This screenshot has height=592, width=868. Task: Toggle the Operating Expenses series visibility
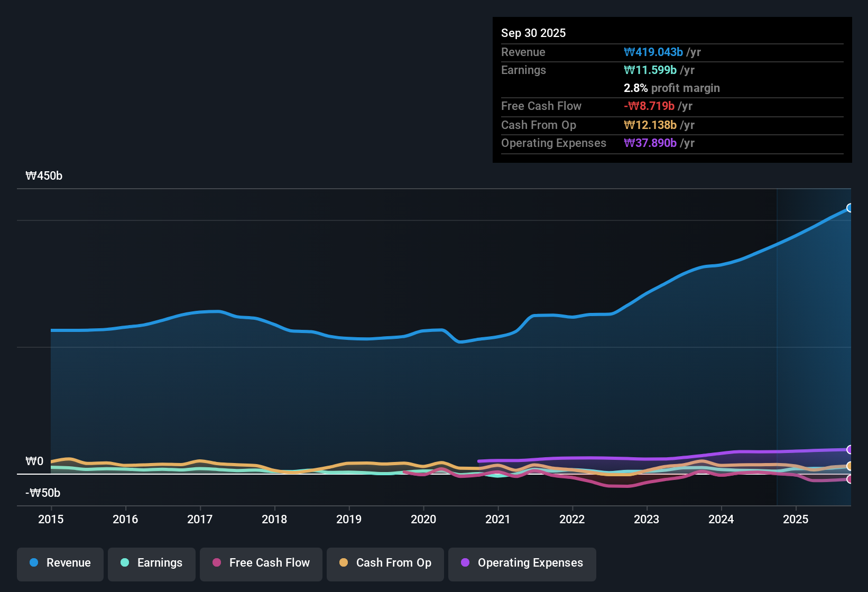[522, 564]
